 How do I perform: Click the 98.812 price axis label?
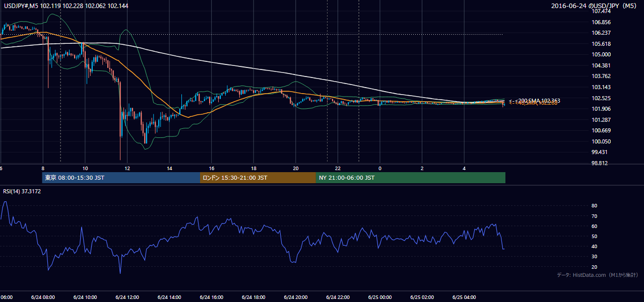[x=600, y=164]
